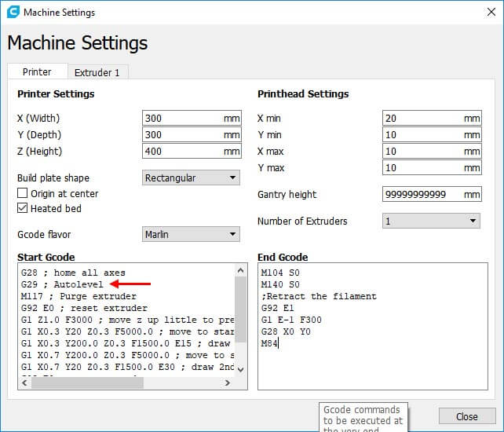The height and width of the screenshot is (432, 504).
Task: Edit the Y (Depth) field
Action: 192,134
